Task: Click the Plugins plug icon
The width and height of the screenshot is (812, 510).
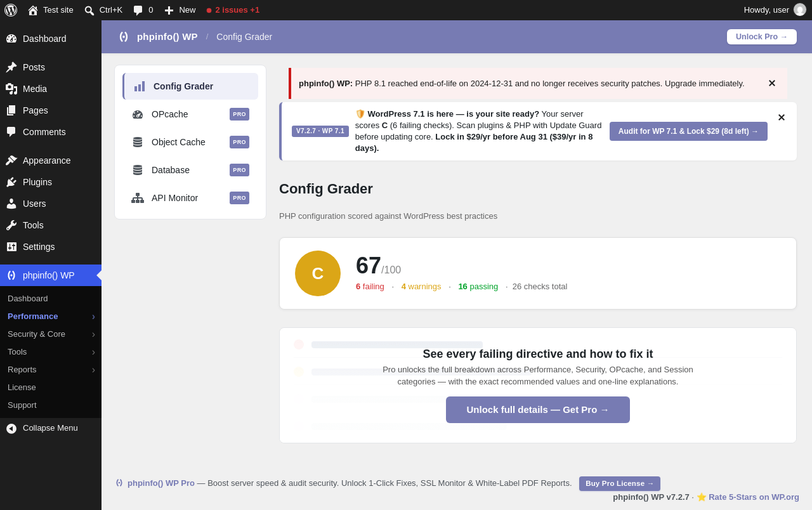Action: click(x=11, y=182)
